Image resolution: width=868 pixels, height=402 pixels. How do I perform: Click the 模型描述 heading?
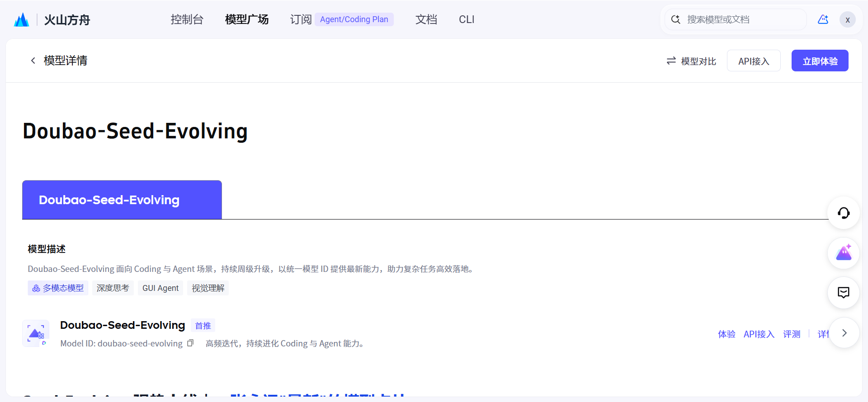(x=47, y=249)
